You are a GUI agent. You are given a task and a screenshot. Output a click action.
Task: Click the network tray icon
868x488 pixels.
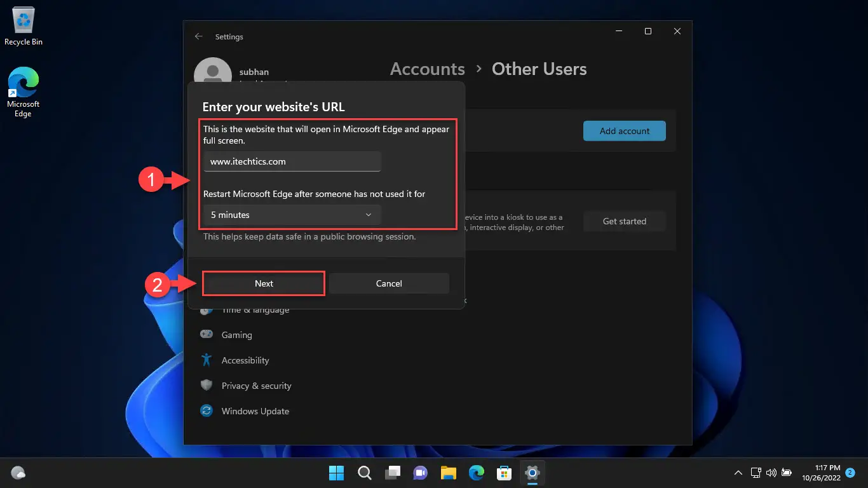click(756, 473)
